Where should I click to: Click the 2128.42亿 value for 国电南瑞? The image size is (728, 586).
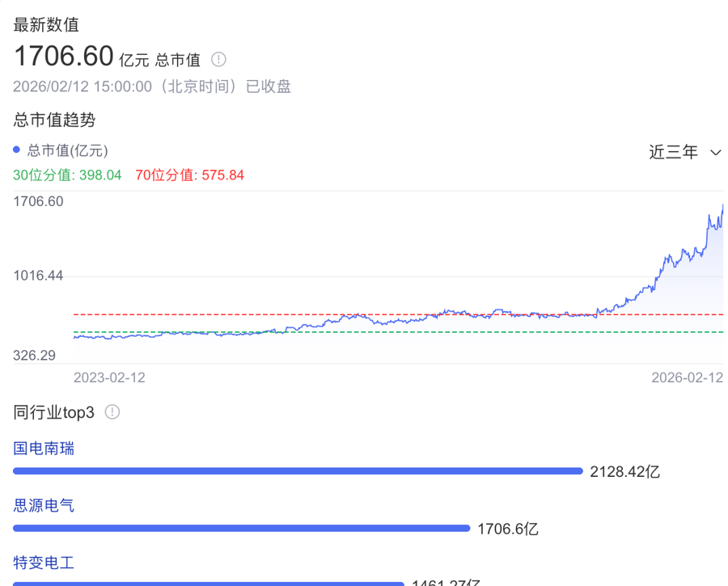click(x=624, y=471)
